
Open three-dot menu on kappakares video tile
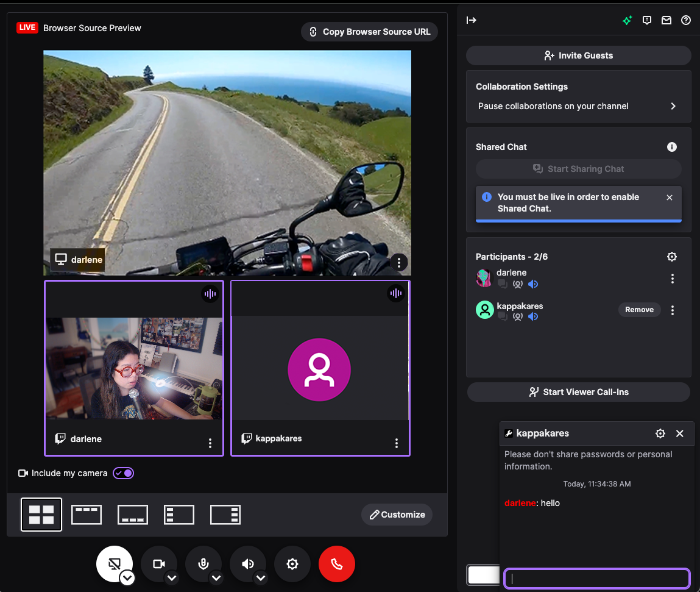397,443
